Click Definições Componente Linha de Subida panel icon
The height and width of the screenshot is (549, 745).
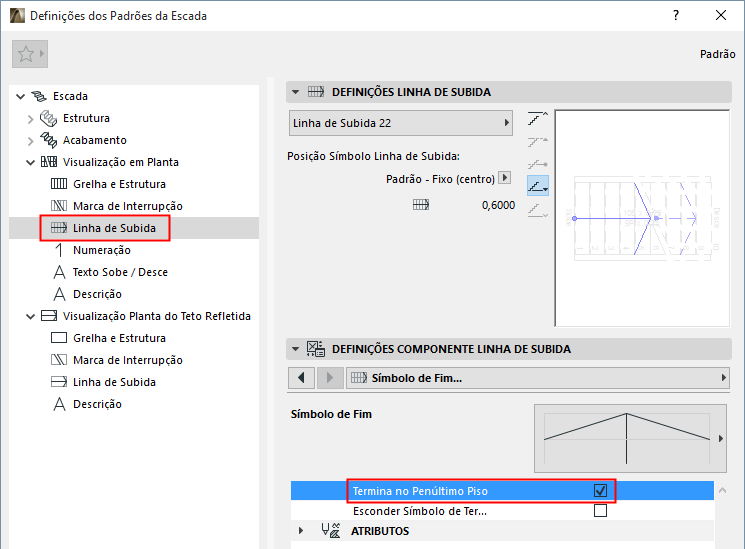[x=315, y=349]
